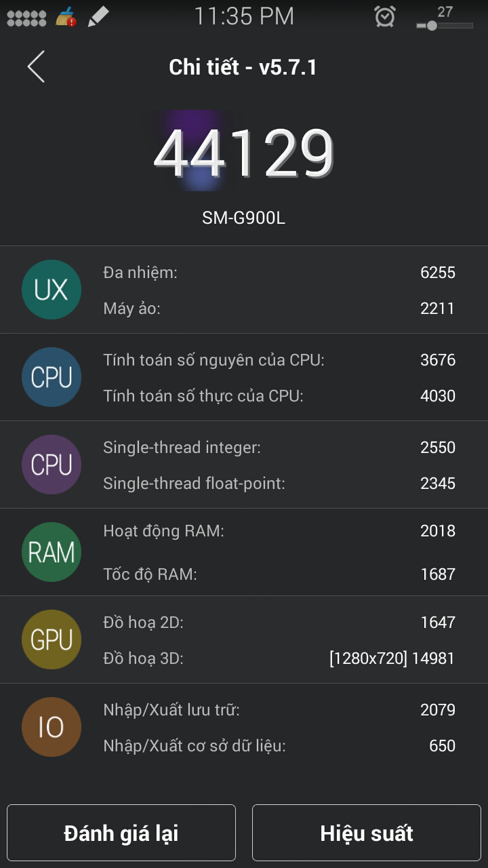Expand the Đa nhiệm score entry
Image resolution: width=488 pixels, height=868 pixels.
[271, 272]
